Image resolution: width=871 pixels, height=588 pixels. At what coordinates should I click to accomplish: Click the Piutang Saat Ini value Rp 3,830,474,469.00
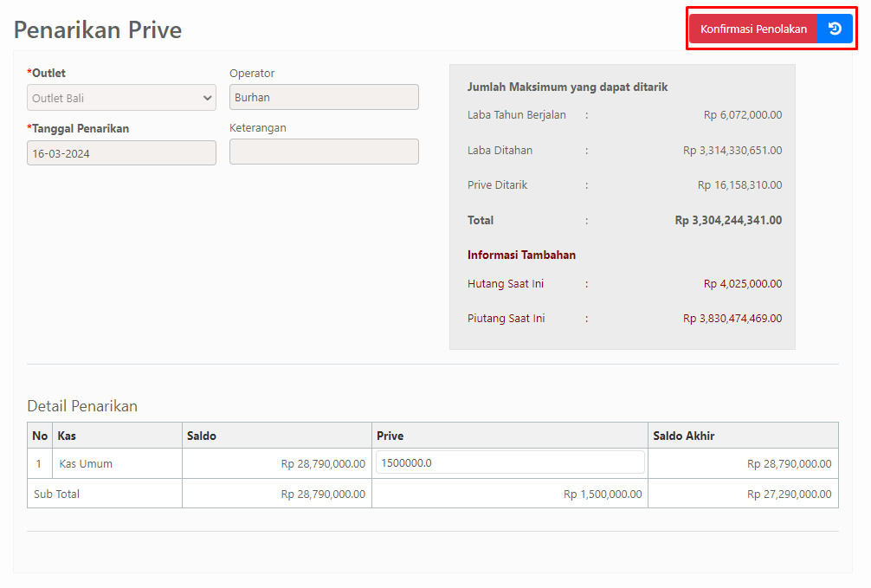pos(732,319)
